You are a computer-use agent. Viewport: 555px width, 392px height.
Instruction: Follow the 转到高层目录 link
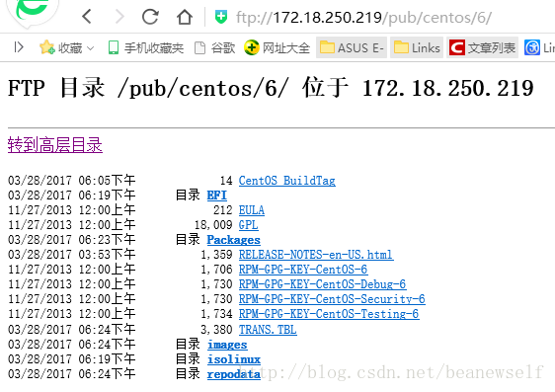click(55, 145)
